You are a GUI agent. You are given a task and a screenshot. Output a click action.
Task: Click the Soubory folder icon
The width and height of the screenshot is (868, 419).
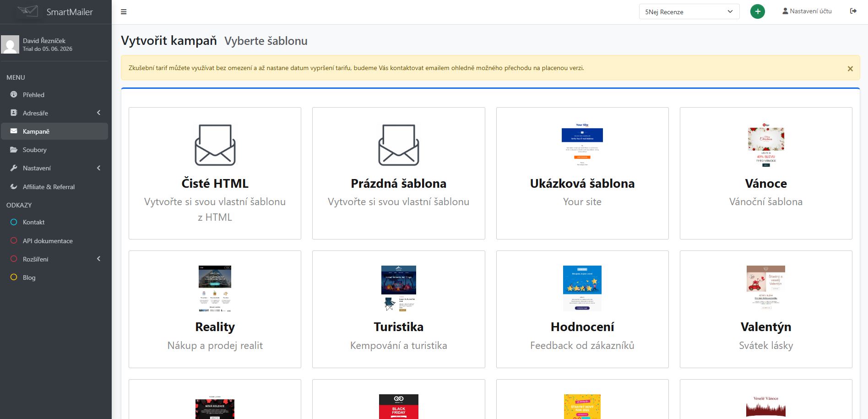point(14,150)
